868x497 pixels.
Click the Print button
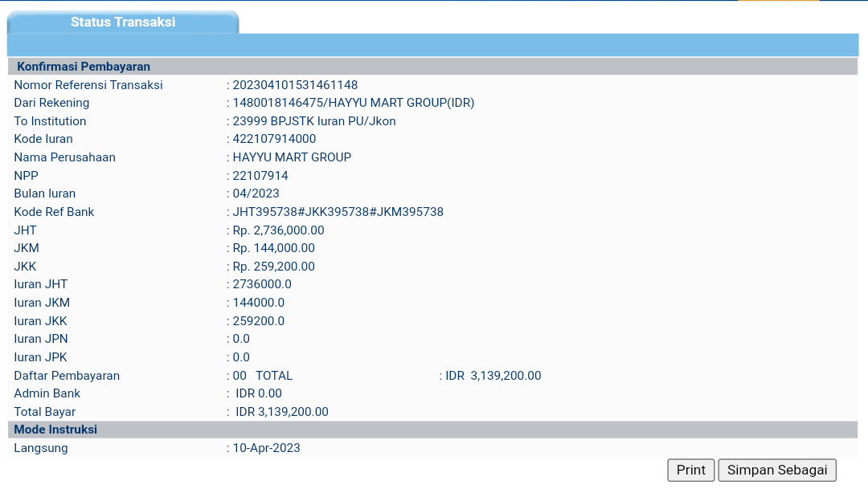pos(690,471)
